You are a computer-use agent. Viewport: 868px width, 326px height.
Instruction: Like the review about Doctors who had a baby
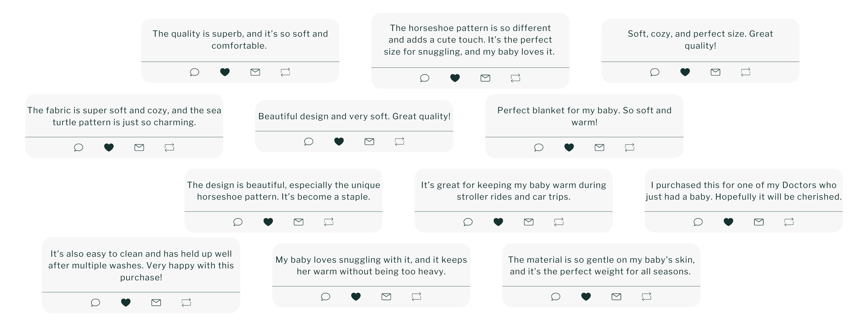coord(728,222)
